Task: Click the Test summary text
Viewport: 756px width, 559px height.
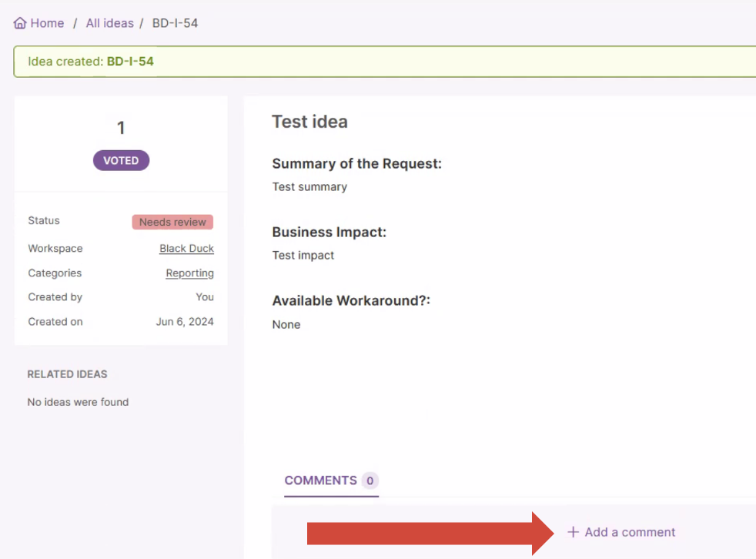Action: pyautogui.click(x=309, y=186)
